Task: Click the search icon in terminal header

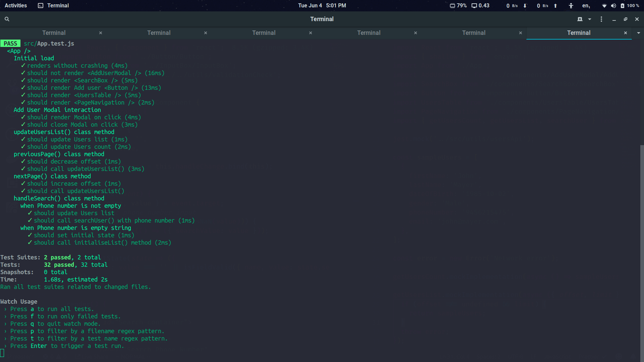Action: [x=7, y=19]
